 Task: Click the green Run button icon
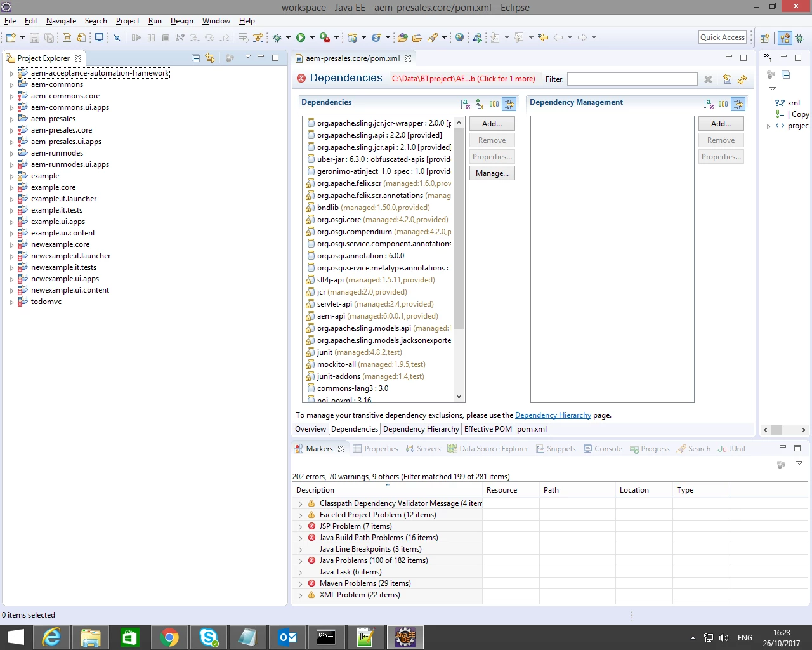301,37
